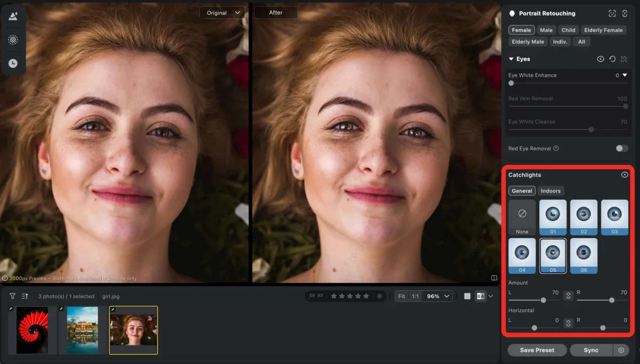This screenshot has width=640, height=364.
Task: Open the 96% zoom level dropdown
Action: tap(440, 296)
